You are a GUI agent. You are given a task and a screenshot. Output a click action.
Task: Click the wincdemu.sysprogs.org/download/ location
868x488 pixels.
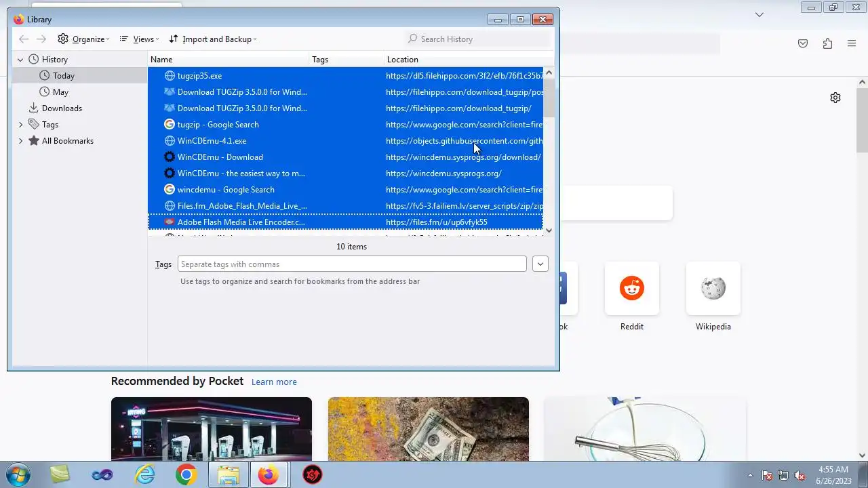(463, 157)
